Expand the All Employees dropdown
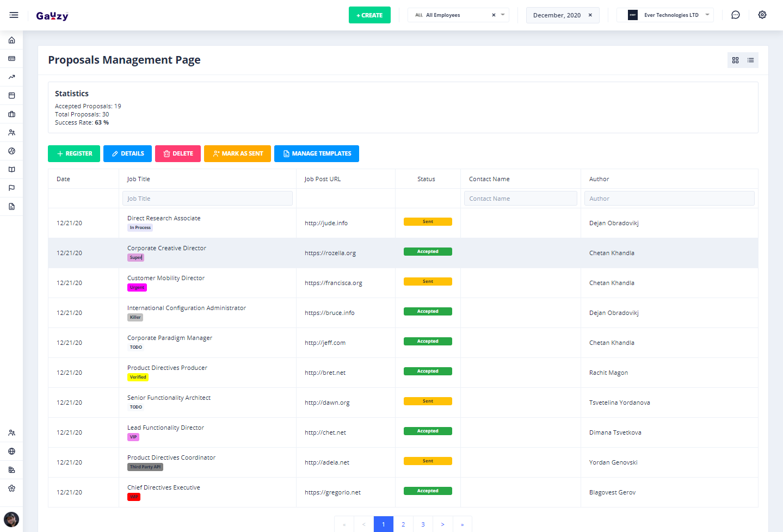Viewport: 783px width, 532px height. click(503, 15)
